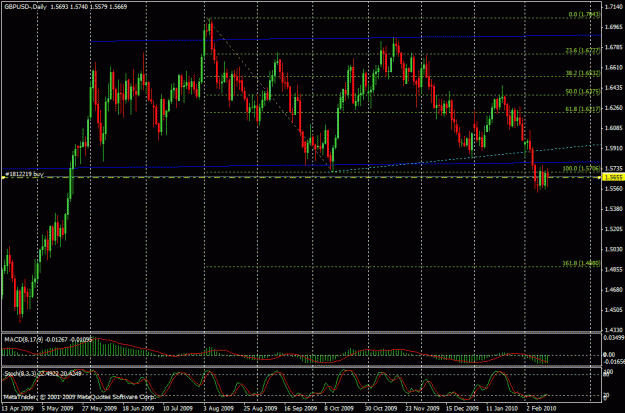The image size is (625, 413).
Task: Click the 3 Aug 2009 date label
Action: tap(218, 409)
